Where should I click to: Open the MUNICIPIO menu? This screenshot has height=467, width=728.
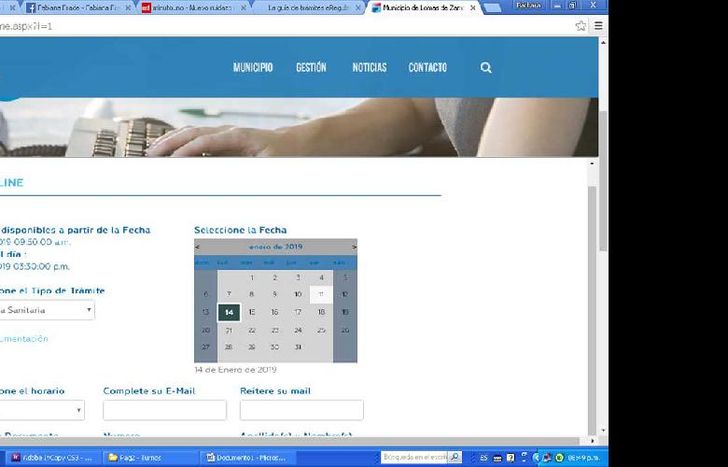253,68
